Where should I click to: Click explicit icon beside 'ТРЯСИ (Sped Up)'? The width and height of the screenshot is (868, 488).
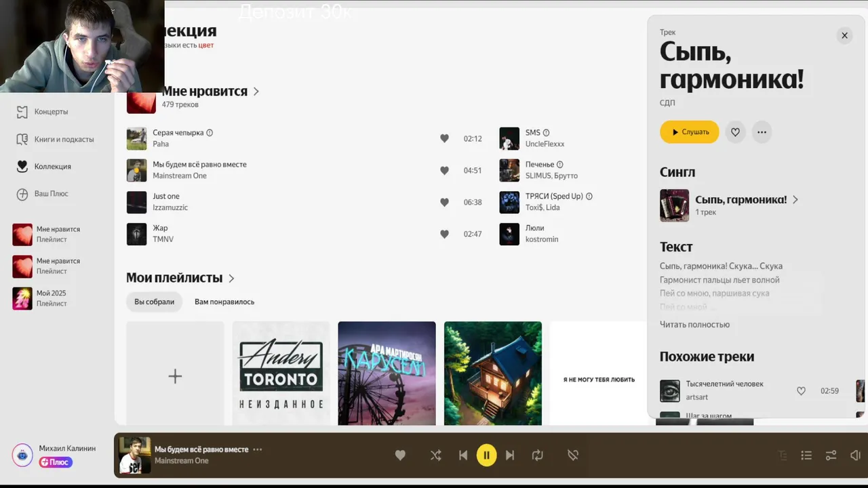589,197
